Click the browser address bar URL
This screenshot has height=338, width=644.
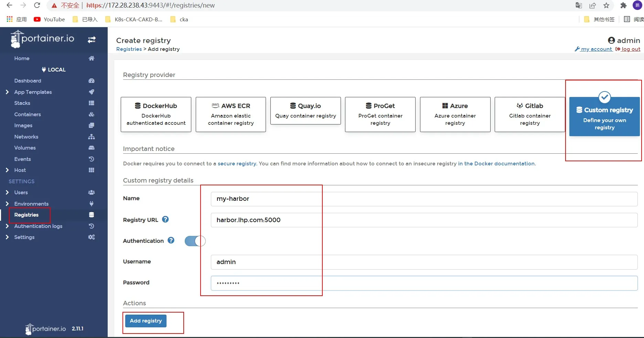(x=150, y=6)
